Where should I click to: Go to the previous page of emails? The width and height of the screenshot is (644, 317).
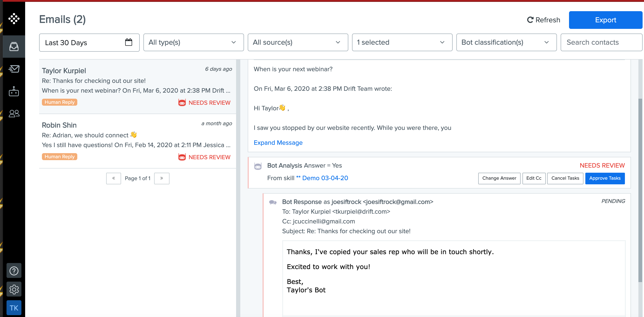[x=113, y=179]
